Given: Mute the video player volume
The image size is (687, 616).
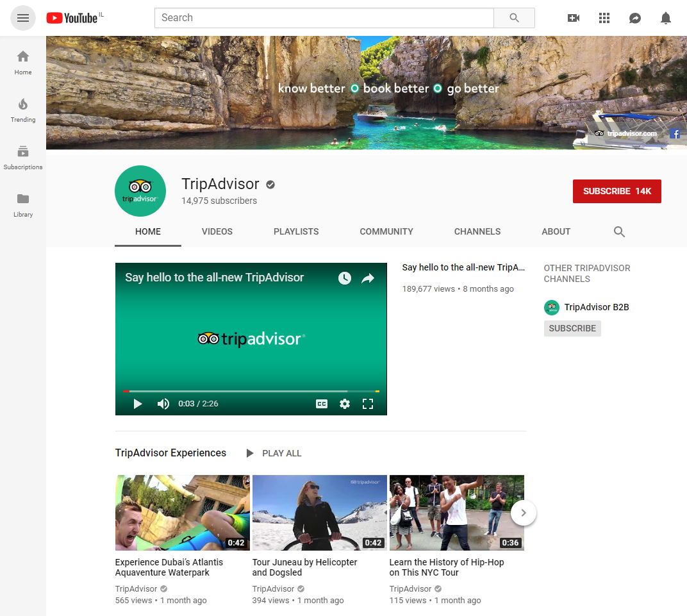Looking at the screenshot, I should [163, 404].
